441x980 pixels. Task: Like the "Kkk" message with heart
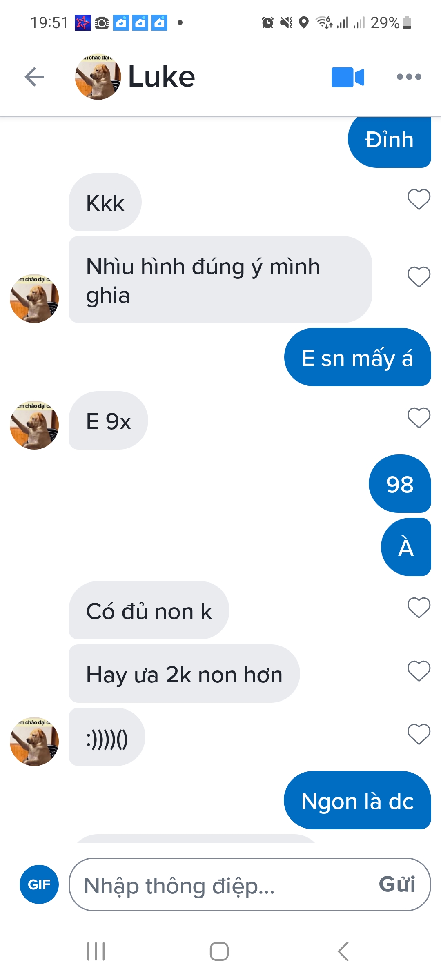click(x=419, y=199)
